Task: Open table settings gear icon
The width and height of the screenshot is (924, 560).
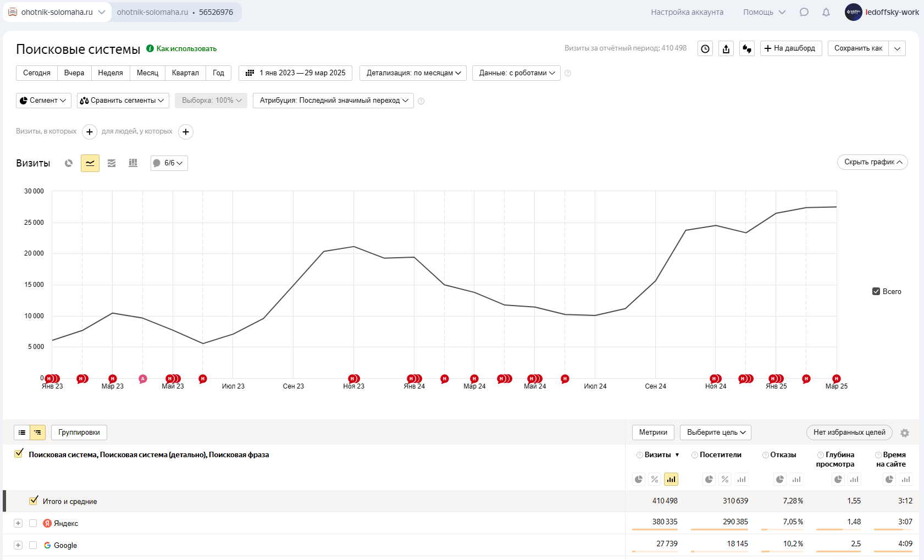Action: 905,433
